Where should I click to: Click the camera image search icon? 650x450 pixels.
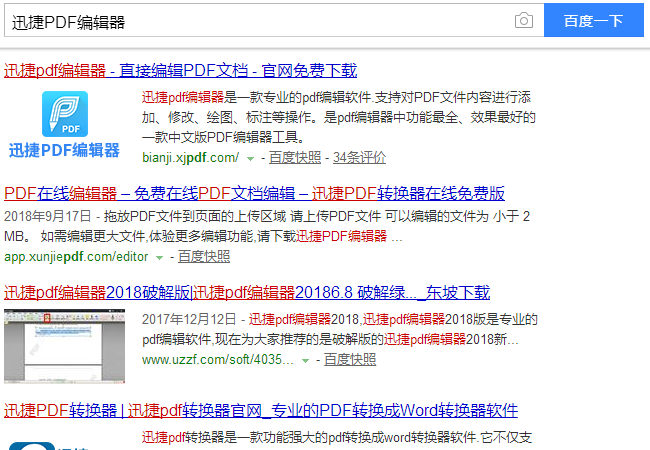point(524,20)
